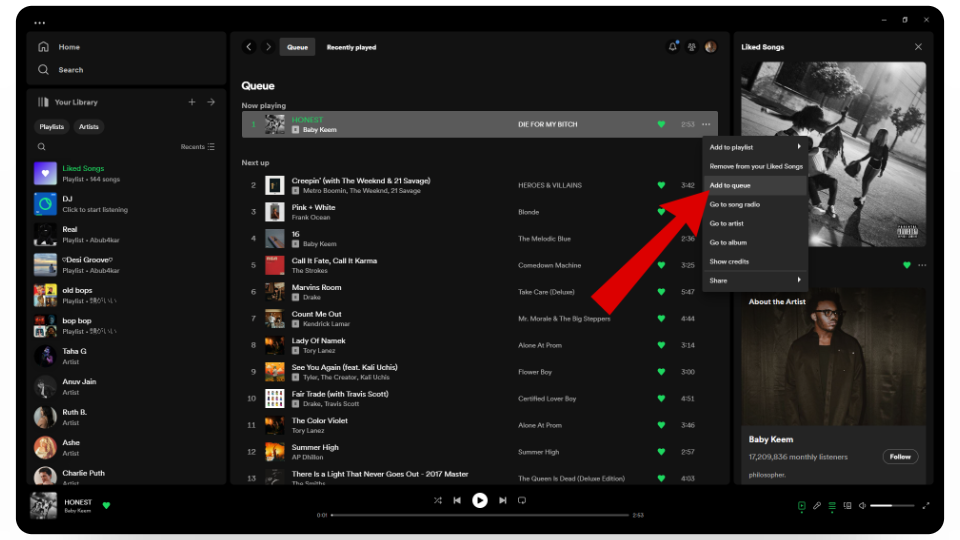Create a new playlist with plus icon

click(192, 102)
